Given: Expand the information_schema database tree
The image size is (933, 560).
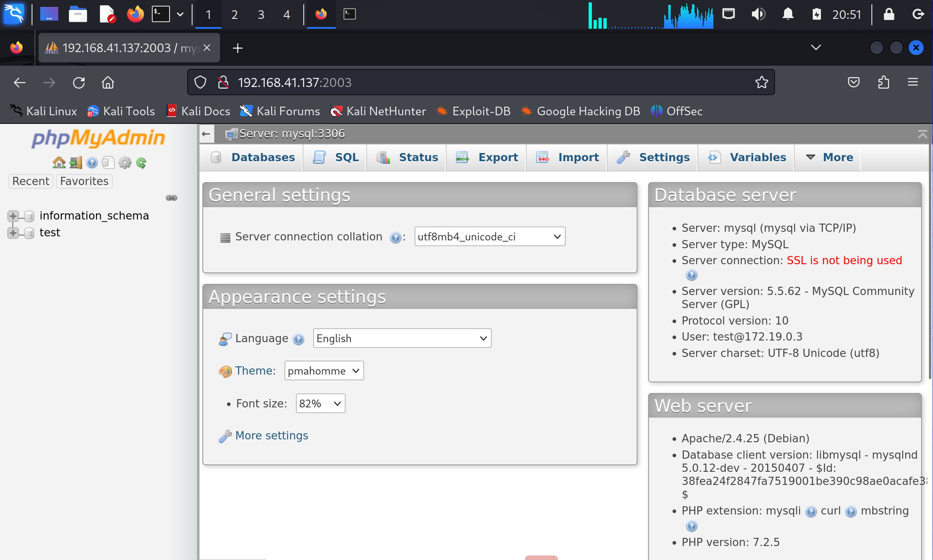Looking at the screenshot, I should tap(13, 216).
